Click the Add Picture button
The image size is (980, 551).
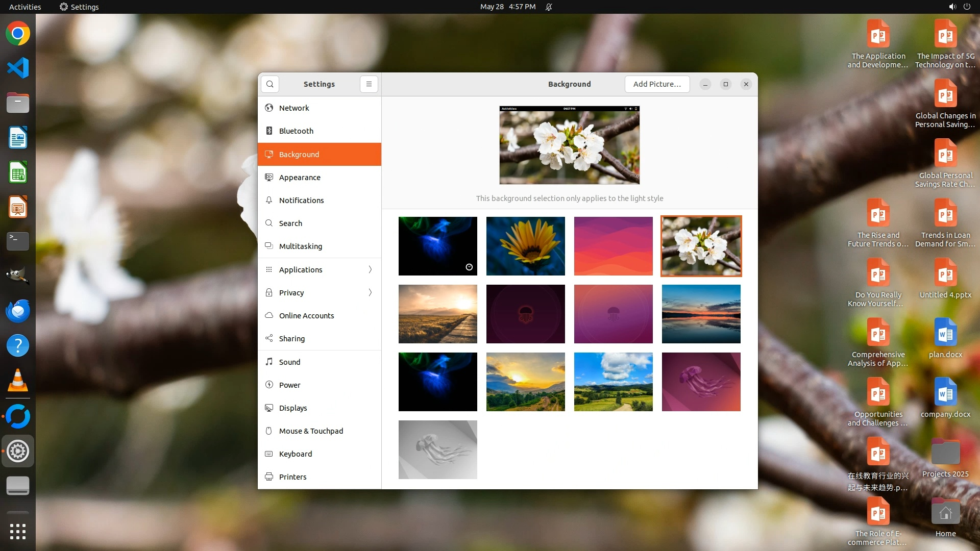[657, 84]
